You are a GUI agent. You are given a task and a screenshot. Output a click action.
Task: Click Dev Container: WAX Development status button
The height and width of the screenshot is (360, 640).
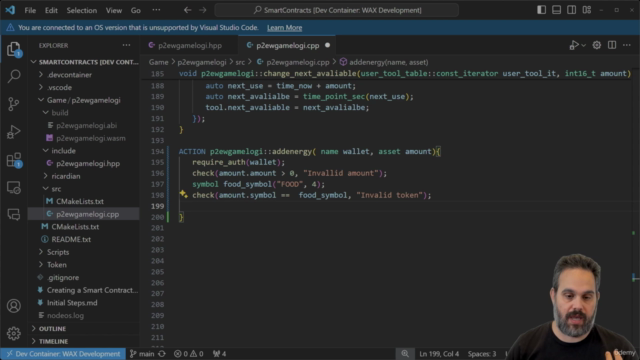(x=63, y=354)
